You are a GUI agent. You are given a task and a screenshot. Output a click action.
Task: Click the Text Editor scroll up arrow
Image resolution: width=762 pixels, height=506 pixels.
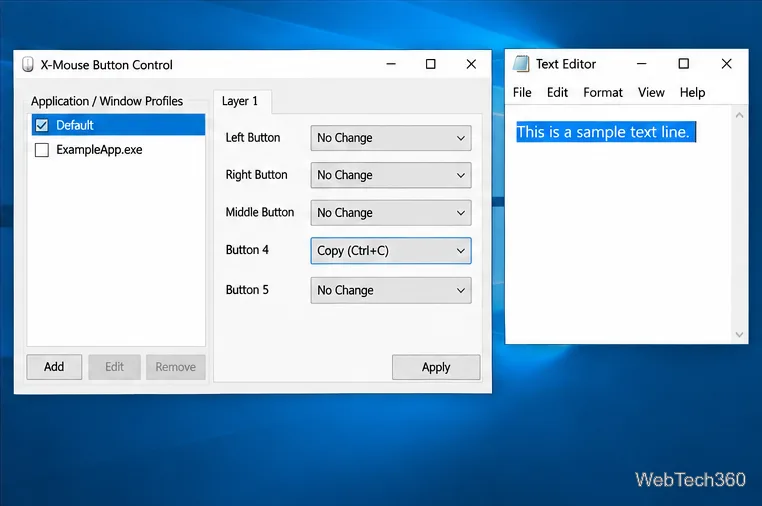[739, 116]
